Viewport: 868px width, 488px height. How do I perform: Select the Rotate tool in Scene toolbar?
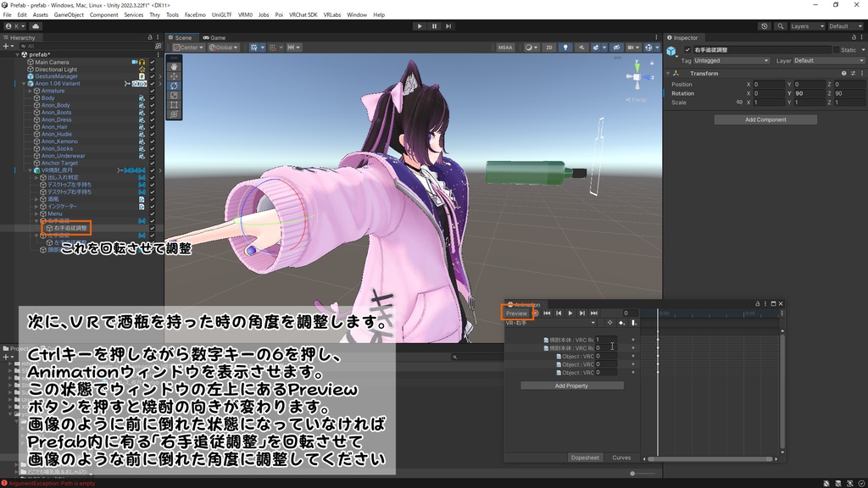coord(174,86)
